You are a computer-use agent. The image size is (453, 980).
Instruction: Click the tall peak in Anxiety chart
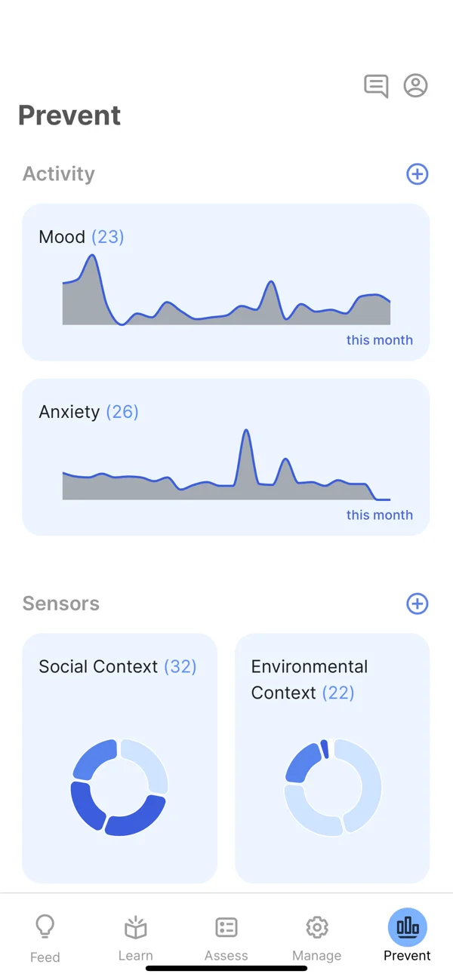(246, 453)
